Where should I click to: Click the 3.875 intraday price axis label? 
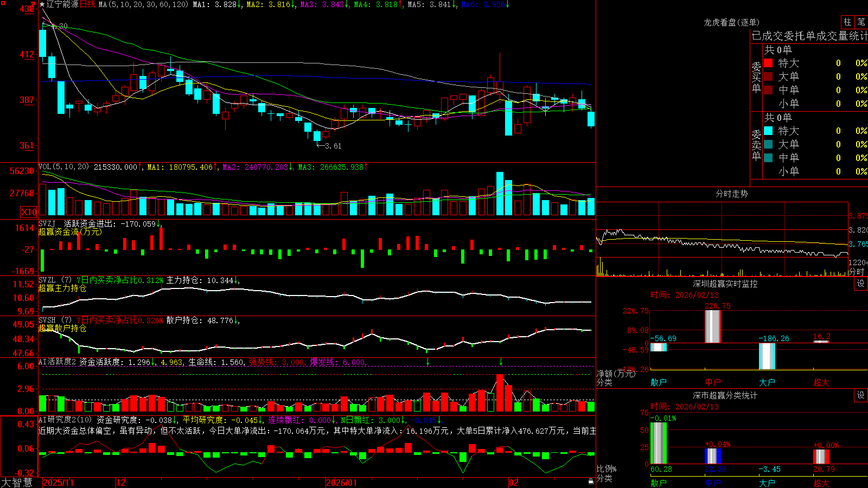coord(858,216)
